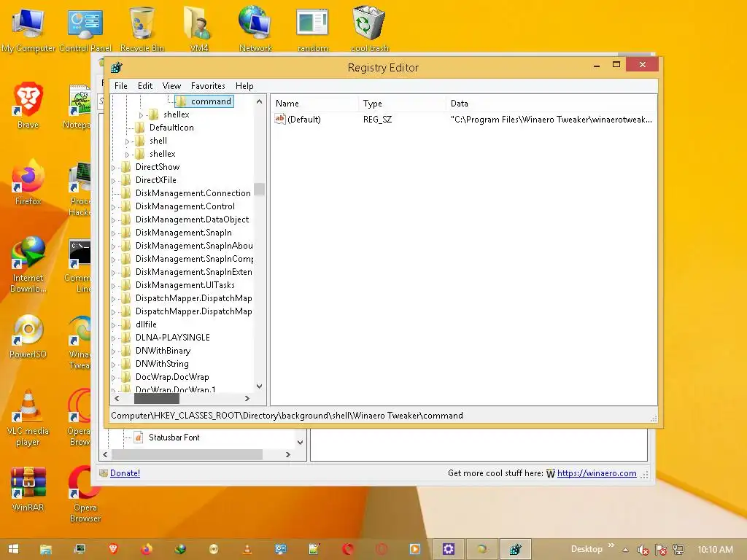Image resolution: width=747 pixels, height=560 pixels.
Task: Click the Donate! link in Winaero Tweaker
Action: coord(125,472)
